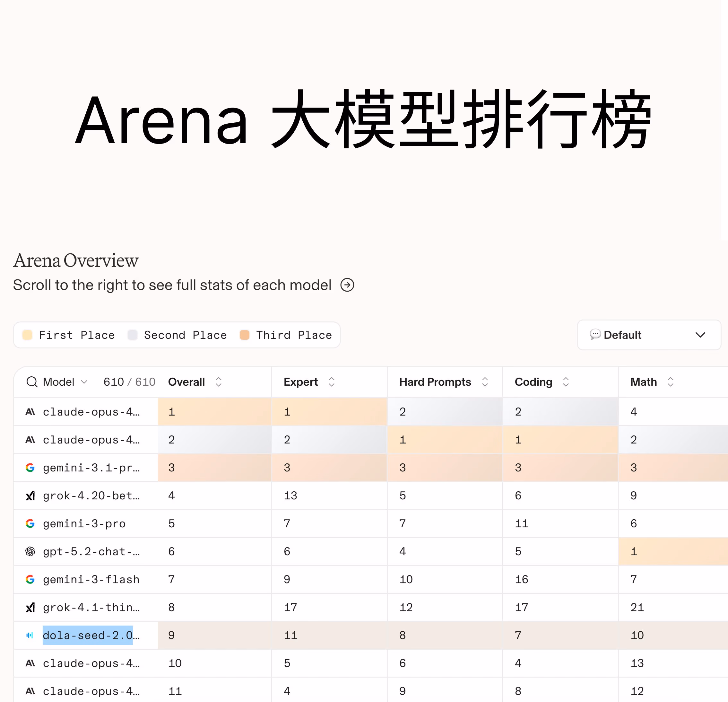
Task: Click the grok-4.1-thinking model name
Action: [91, 607]
